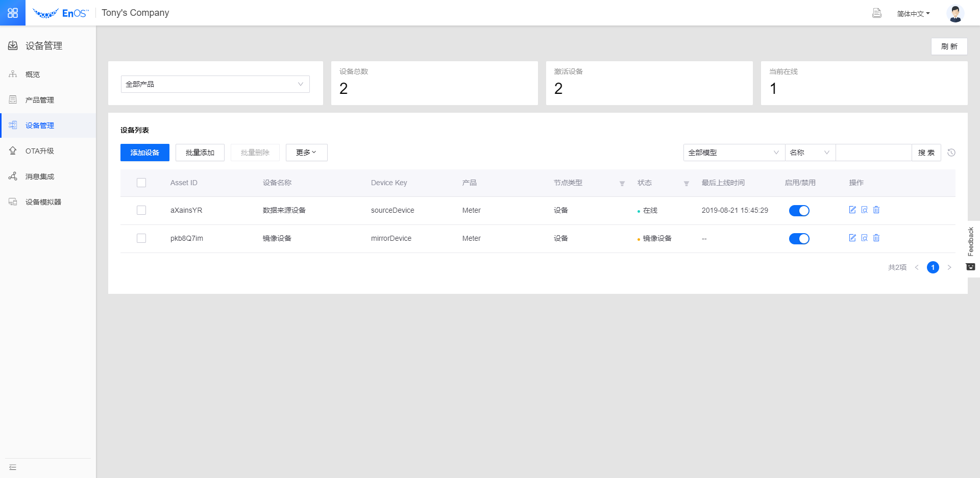This screenshot has height=478, width=980.
Task: Open 产品管理 in sidebar
Action: [48, 100]
